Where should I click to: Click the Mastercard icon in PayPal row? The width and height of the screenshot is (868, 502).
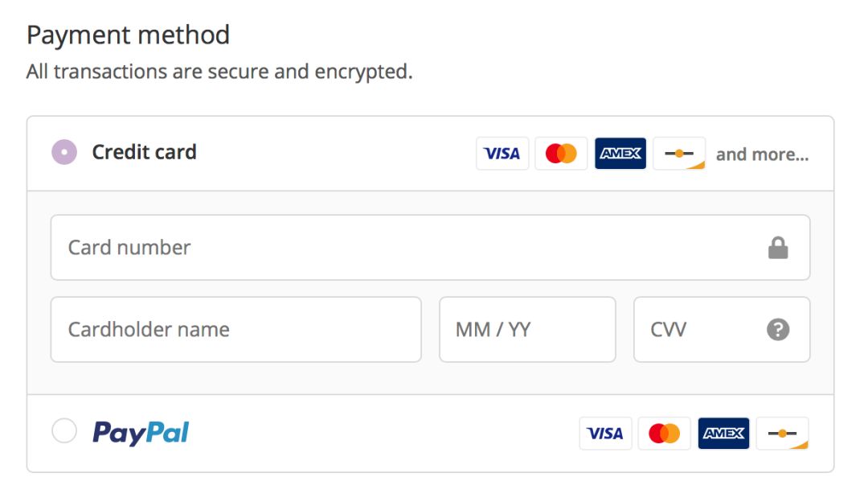(664, 434)
